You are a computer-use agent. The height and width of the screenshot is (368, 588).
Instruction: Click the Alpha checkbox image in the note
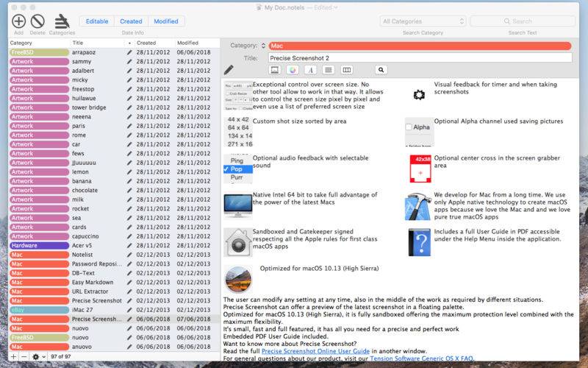pos(419,132)
